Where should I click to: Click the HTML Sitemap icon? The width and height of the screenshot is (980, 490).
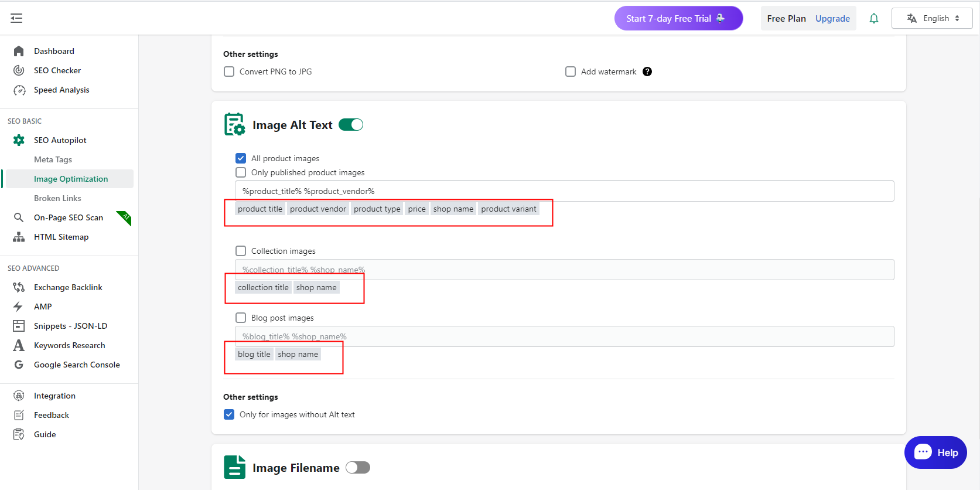click(19, 237)
